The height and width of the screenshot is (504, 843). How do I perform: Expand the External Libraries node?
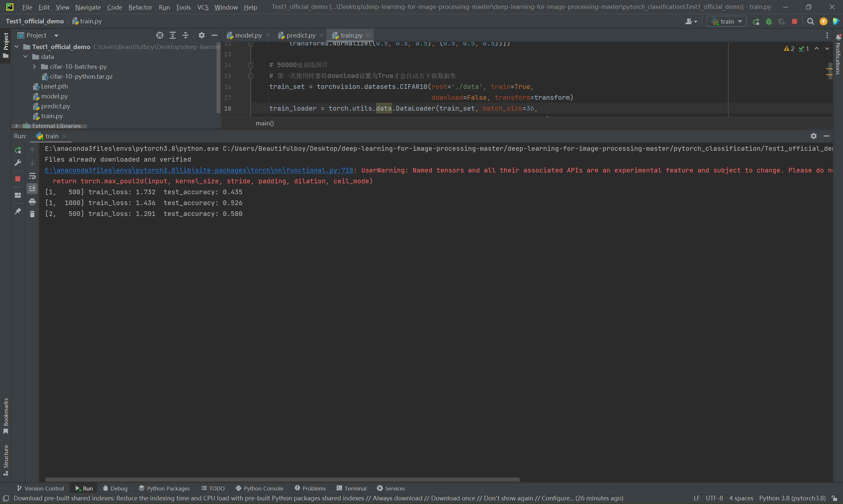[x=17, y=126]
